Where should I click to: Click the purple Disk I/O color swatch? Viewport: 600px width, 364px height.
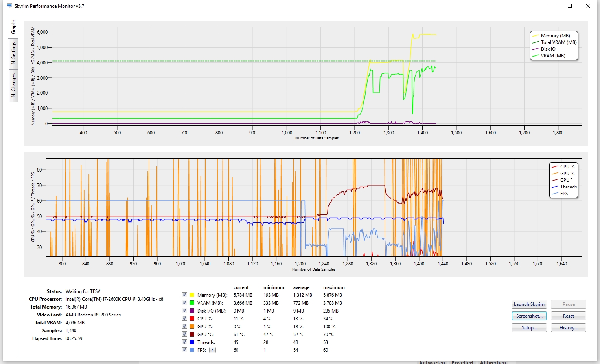[x=192, y=311]
